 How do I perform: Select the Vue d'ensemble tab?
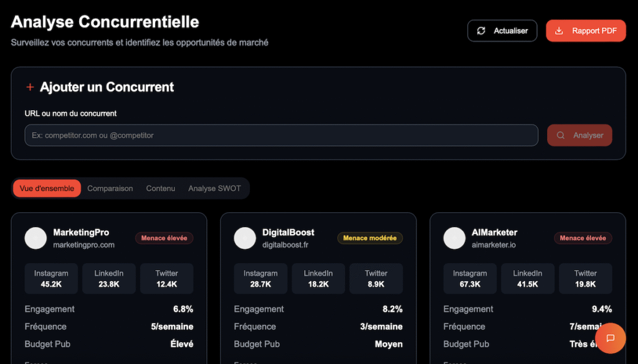[47, 189]
